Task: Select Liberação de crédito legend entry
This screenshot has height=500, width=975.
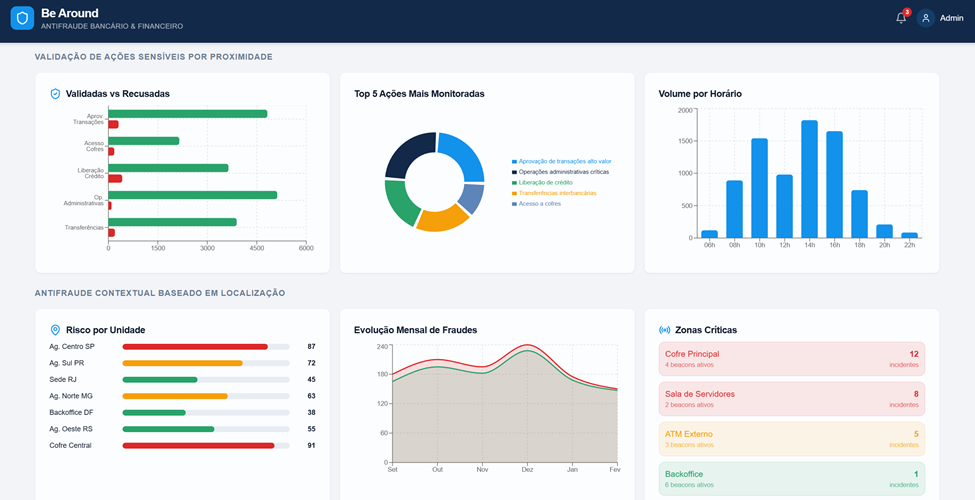Action: tap(542, 182)
